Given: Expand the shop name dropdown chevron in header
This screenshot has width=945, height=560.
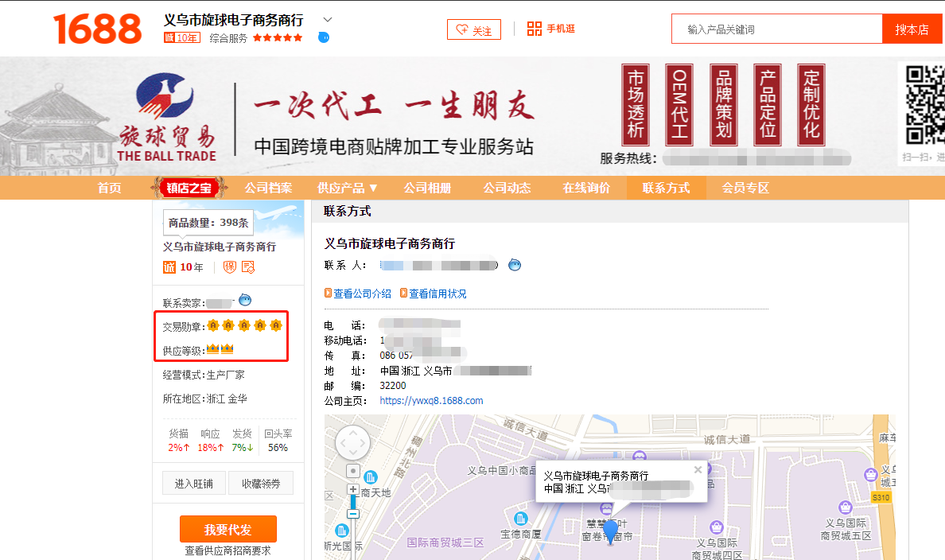Looking at the screenshot, I should [328, 20].
